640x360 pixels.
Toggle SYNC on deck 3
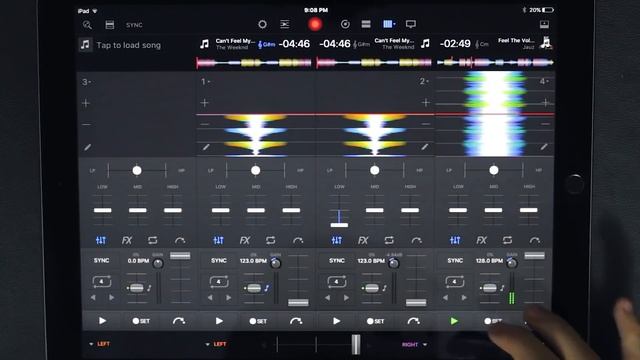click(x=101, y=260)
